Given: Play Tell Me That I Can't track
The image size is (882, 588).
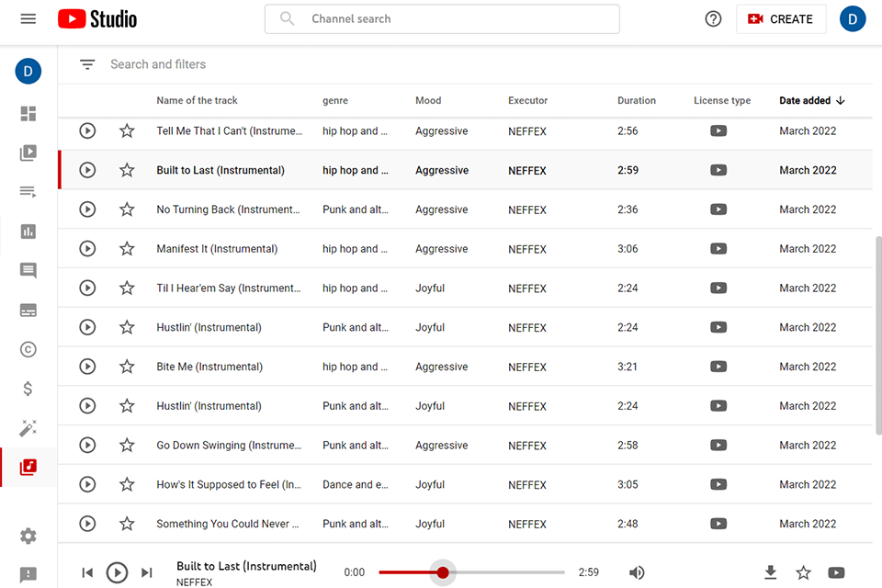Looking at the screenshot, I should point(87,131).
